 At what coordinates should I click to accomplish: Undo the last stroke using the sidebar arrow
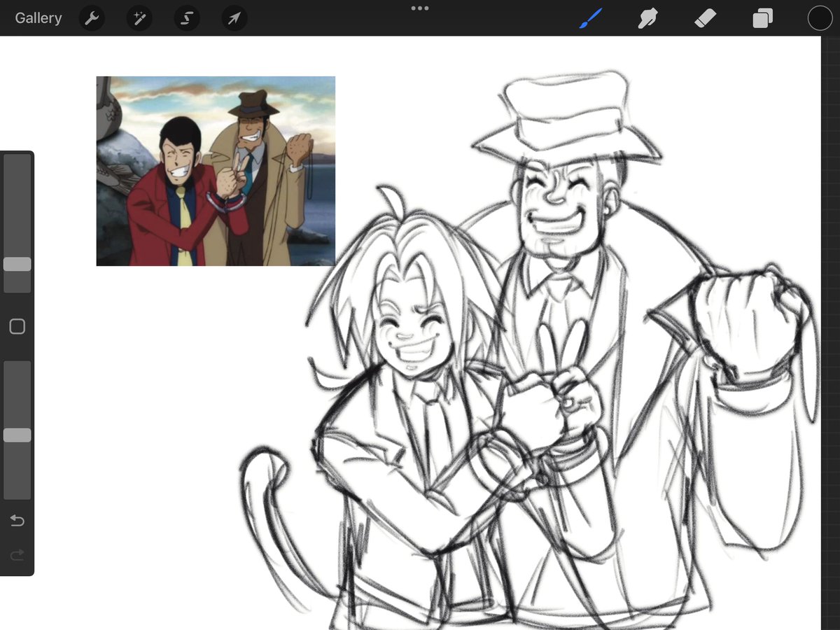(x=17, y=520)
